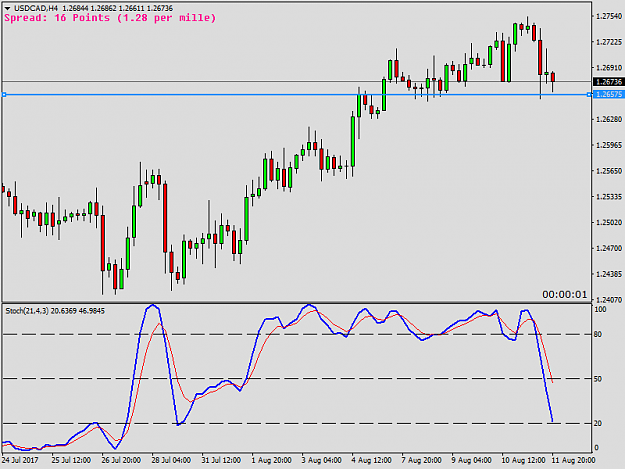Image resolution: width=625 pixels, height=469 pixels.
Task: Click the 1 Aug 20:00 time label
Action: [271, 460]
